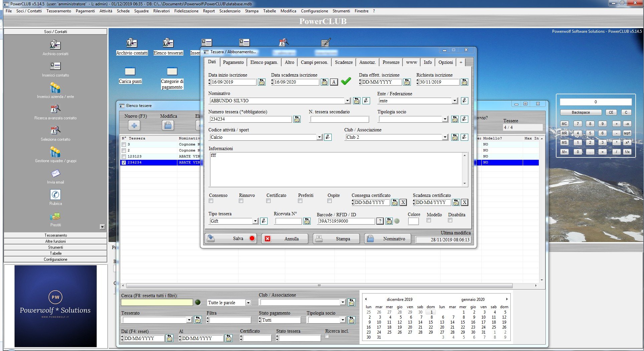Toggle the Modello checkbox
The image size is (644, 351).
(429, 220)
